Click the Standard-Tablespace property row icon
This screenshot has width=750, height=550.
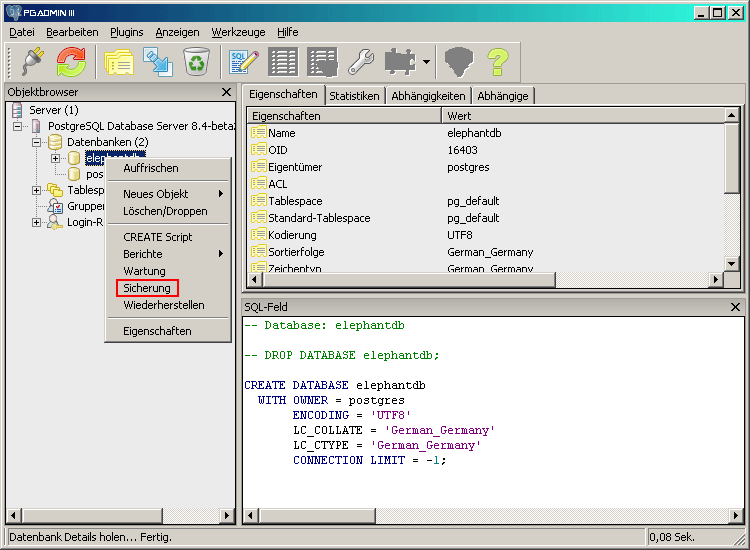[259, 218]
